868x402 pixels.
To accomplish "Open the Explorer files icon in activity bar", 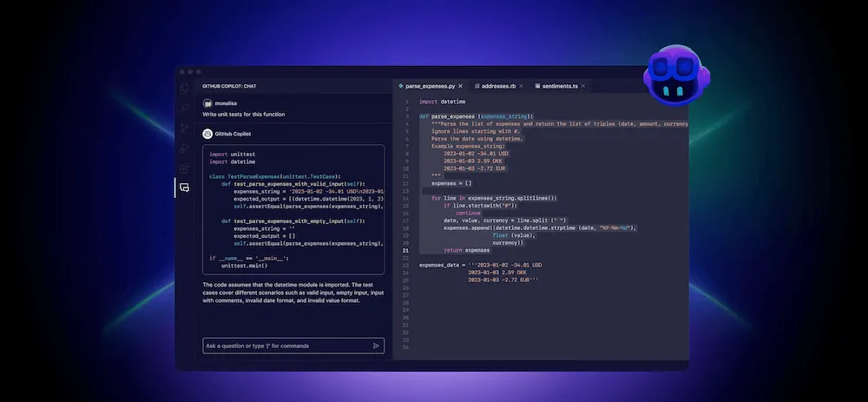I will tap(184, 89).
